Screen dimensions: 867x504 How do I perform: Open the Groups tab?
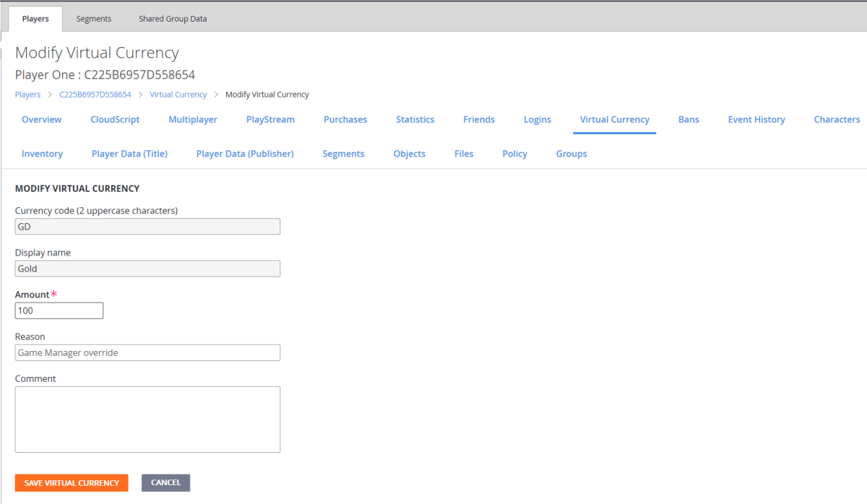click(571, 154)
